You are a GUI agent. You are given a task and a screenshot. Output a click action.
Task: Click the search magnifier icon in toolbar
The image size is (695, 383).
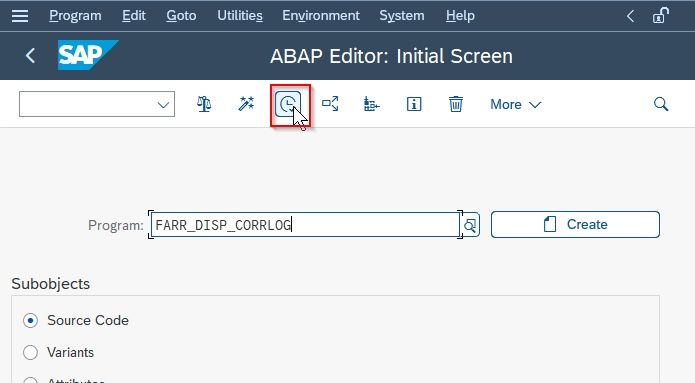[661, 104]
